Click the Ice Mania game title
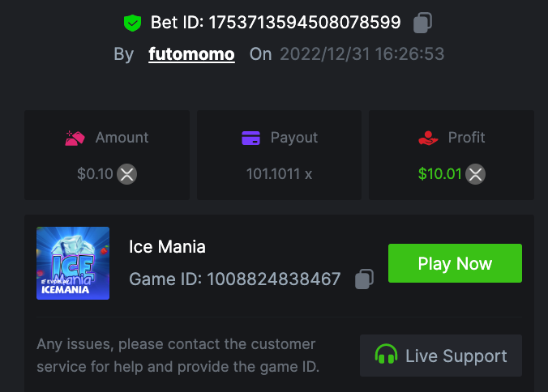The height and width of the screenshot is (392, 548). (x=167, y=246)
